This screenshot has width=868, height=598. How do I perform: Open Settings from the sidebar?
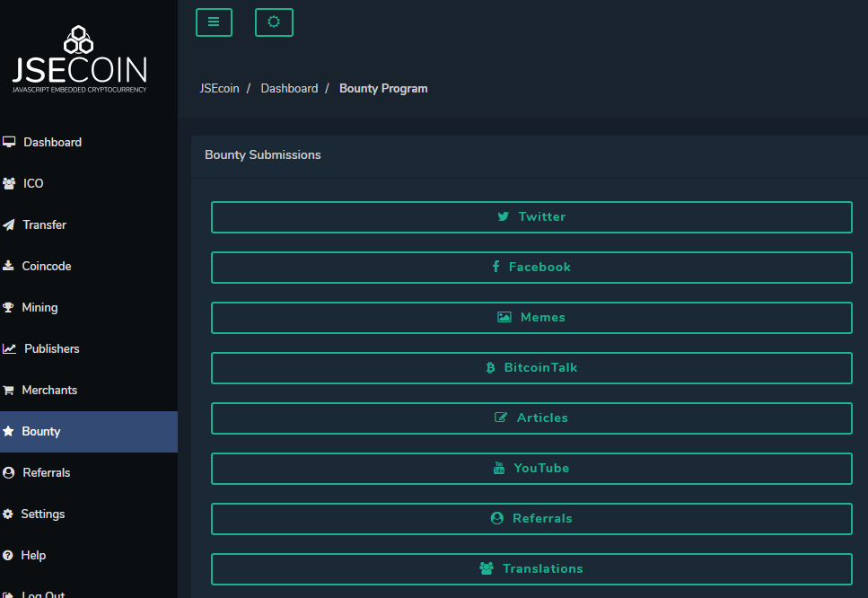pos(42,514)
